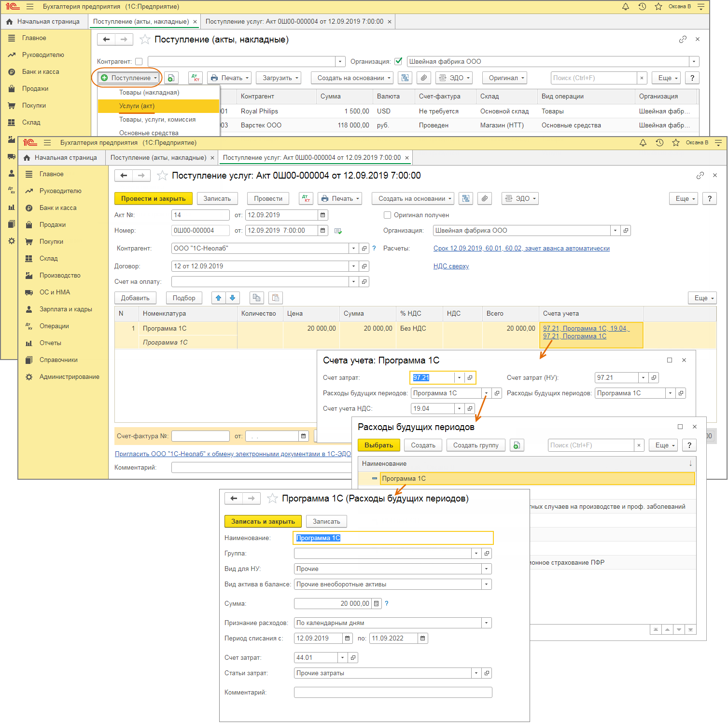Open calendar for Период списания с 12.09.2019
The height and width of the screenshot is (723, 728).
348,638
